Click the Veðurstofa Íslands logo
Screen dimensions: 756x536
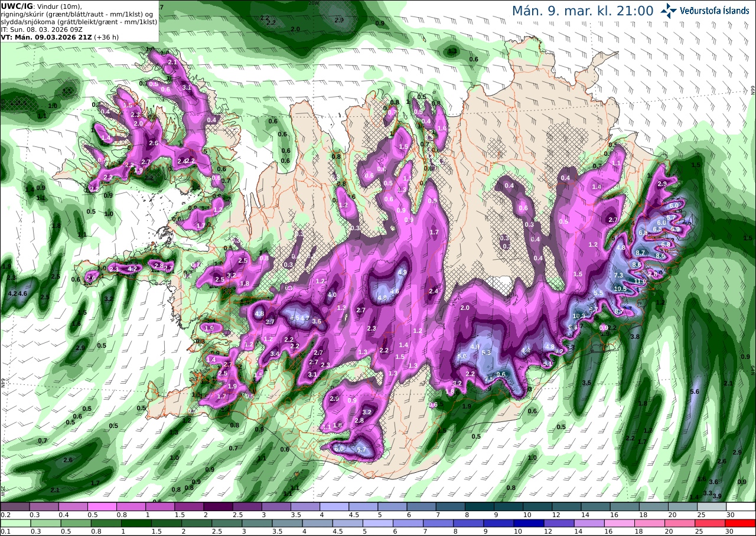coord(704,10)
